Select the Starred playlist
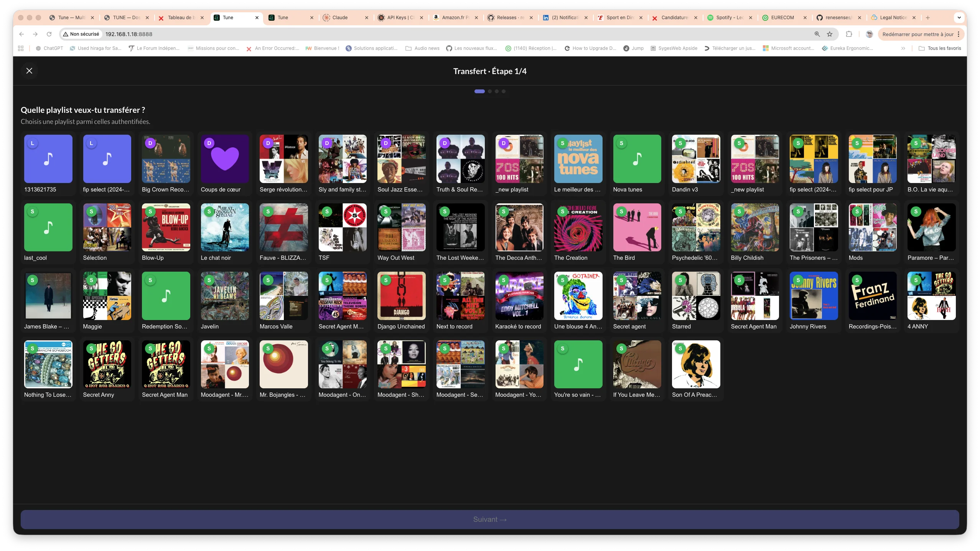The width and height of the screenshot is (980, 551). click(696, 301)
